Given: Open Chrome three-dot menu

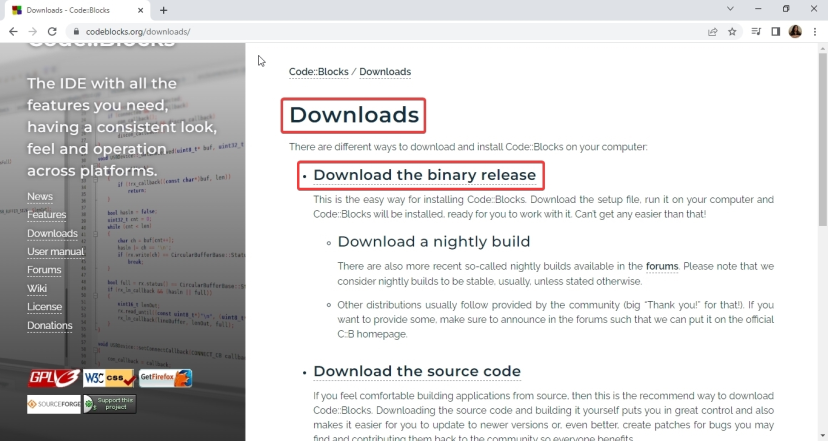Looking at the screenshot, I should coord(815,32).
